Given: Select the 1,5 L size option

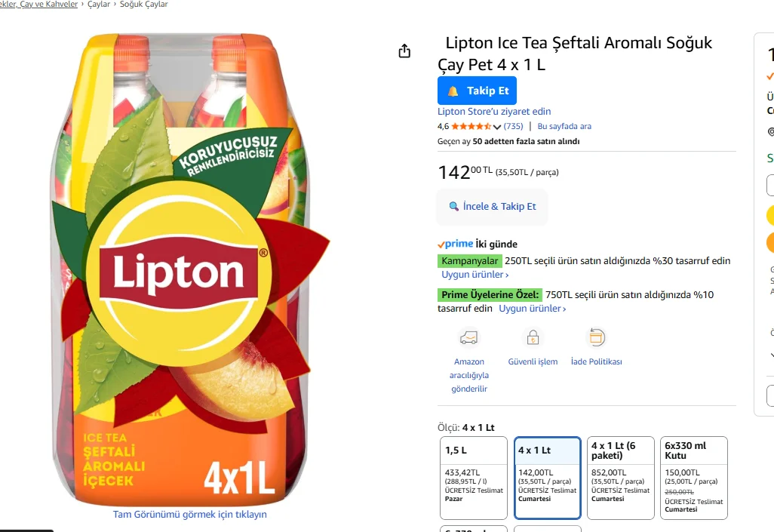Looking at the screenshot, I should point(474,478).
